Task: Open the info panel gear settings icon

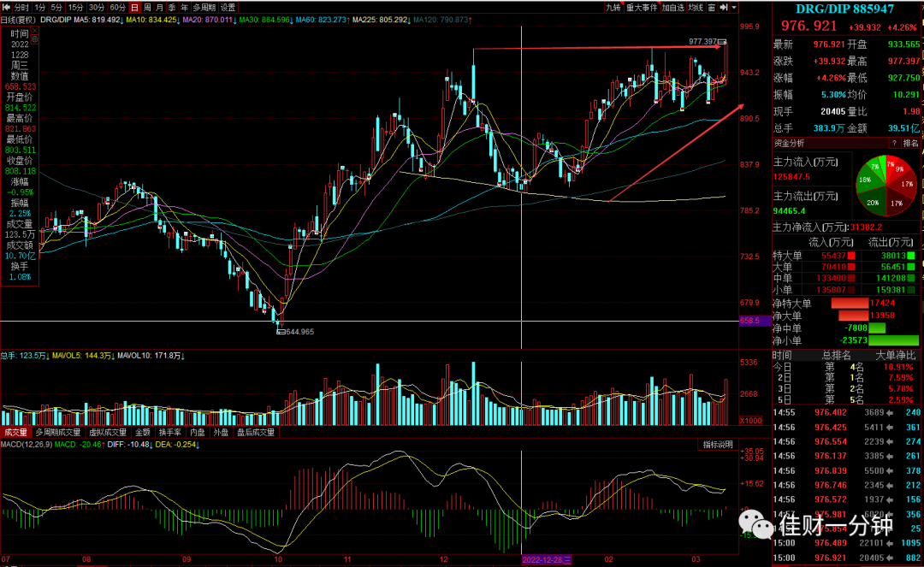Action: point(34,39)
